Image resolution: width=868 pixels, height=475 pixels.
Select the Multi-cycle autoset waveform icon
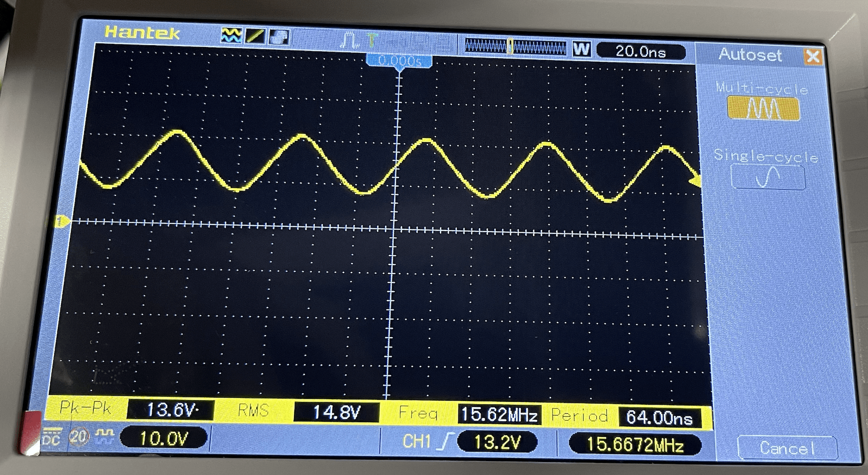click(x=763, y=108)
